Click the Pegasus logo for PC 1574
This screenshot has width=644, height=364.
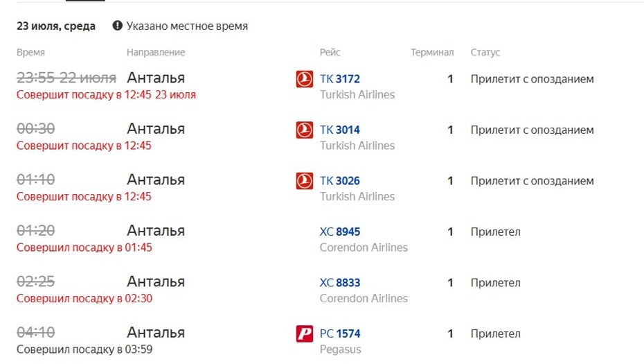[304, 333]
